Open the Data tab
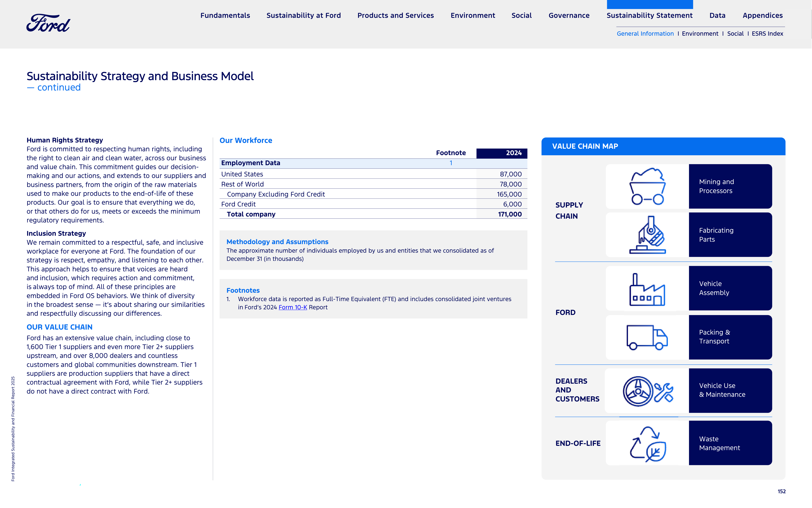 click(717, 15)
